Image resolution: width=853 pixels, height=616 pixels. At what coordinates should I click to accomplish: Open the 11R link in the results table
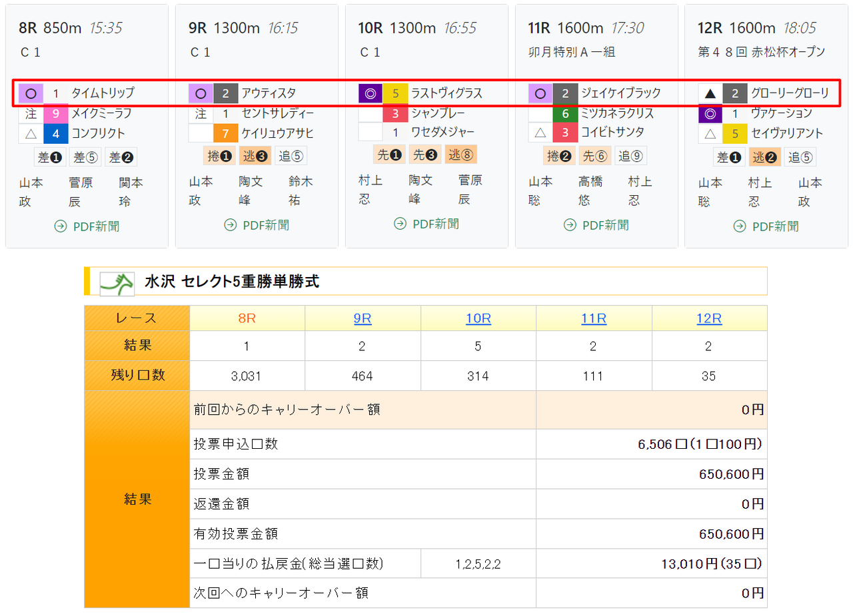(594, 318)
